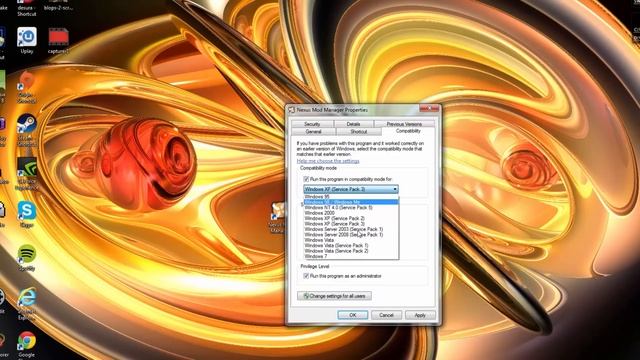Screen dimensions: 640x360
Task: Click Help me choose the settings link
Action: [x=328, y=161]
